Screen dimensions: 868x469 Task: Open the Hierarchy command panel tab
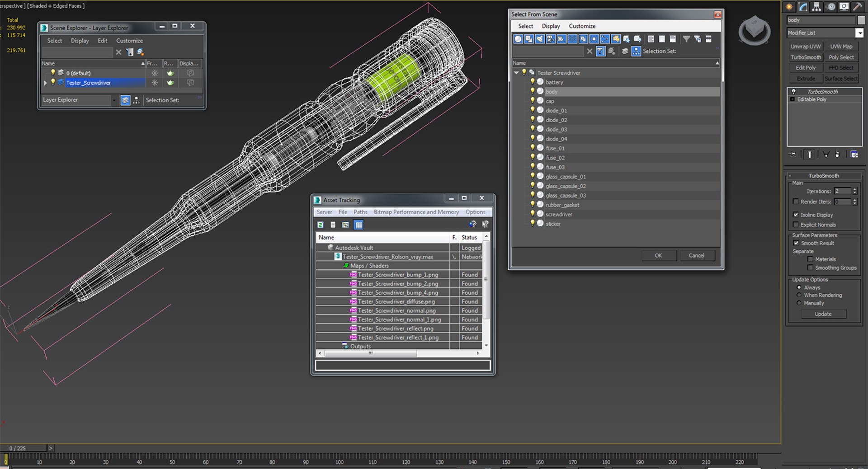(x=816, y=7)
